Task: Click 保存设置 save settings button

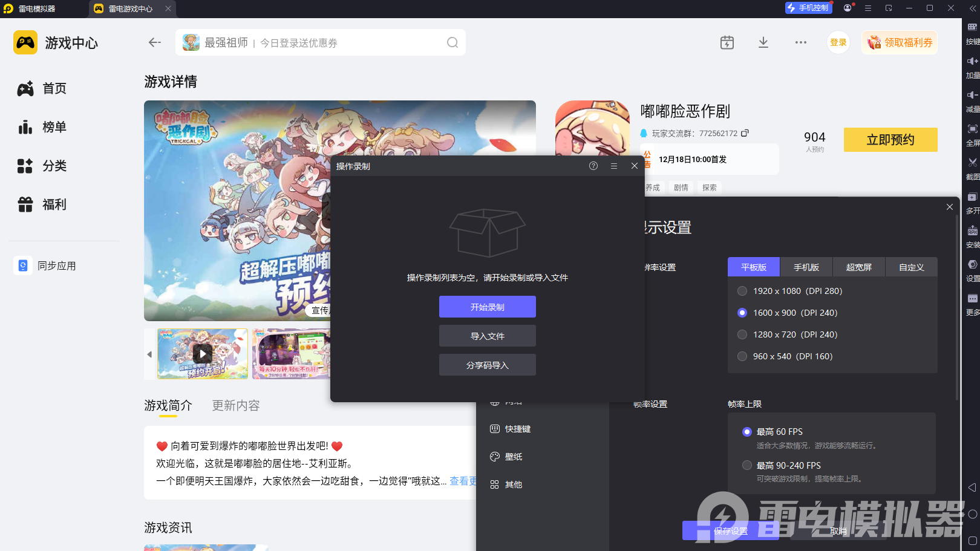Action: 731,531
